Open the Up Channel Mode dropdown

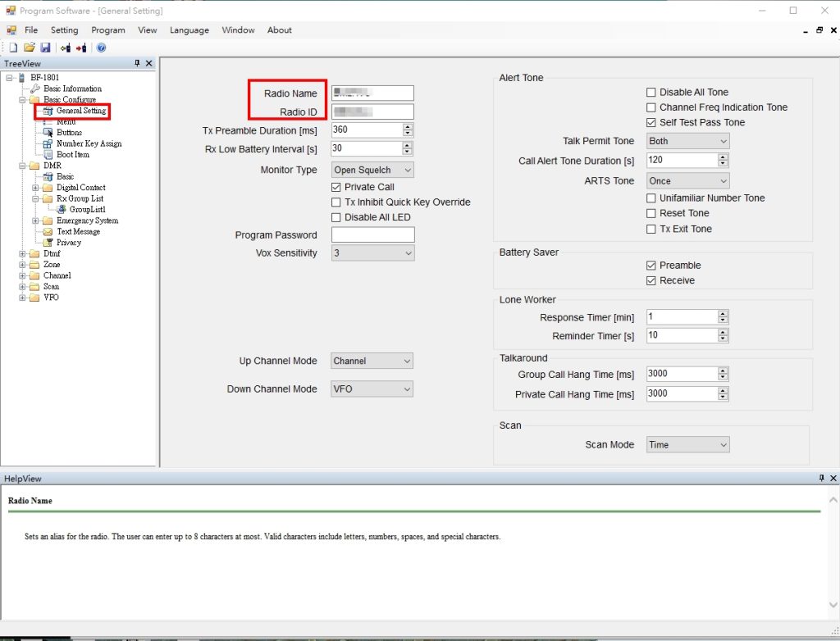[x=372, y=361]
